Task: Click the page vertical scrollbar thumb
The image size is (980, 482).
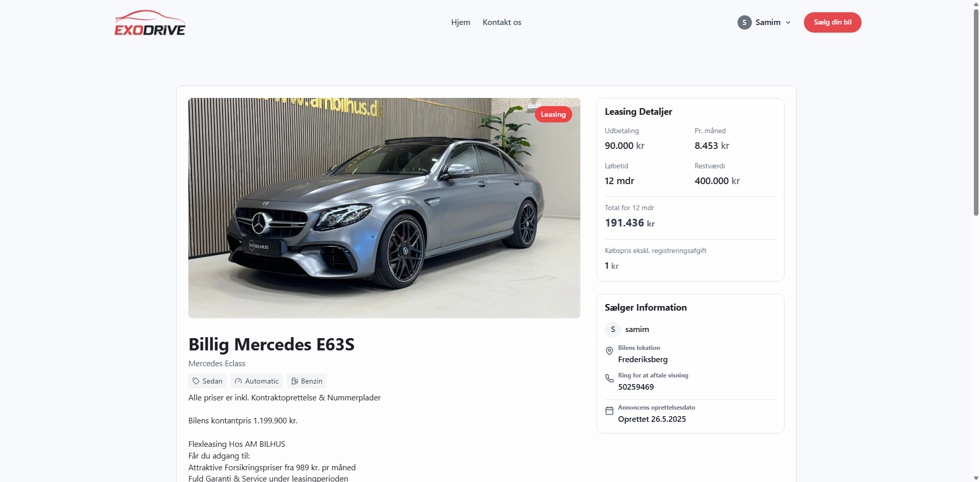Action: 976,112
